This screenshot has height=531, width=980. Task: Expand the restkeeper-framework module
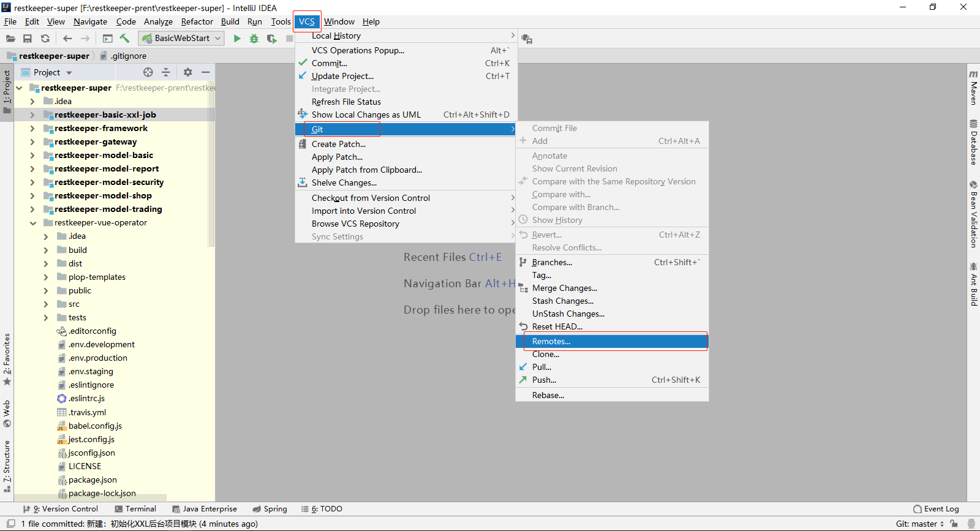(x=32, y=129)
